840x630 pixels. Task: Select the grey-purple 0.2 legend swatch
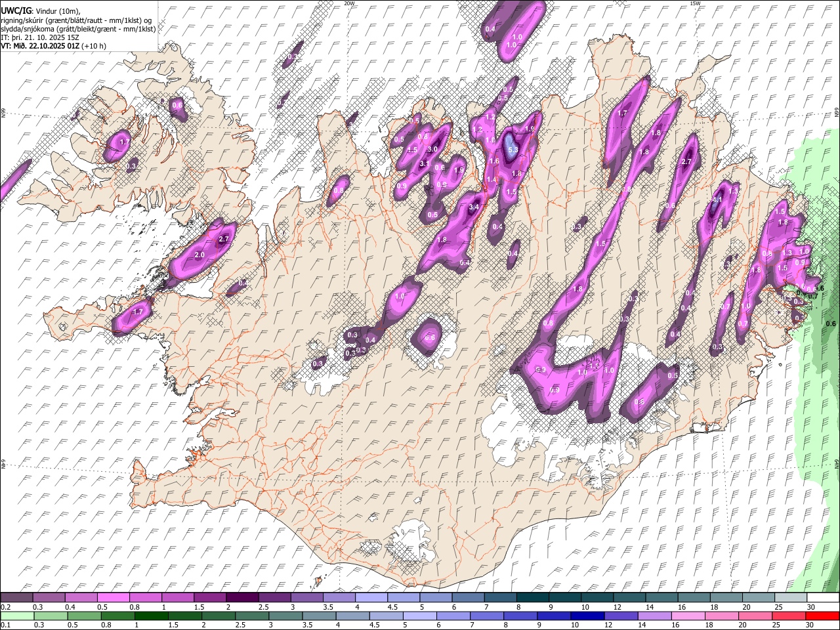(16, 598)
